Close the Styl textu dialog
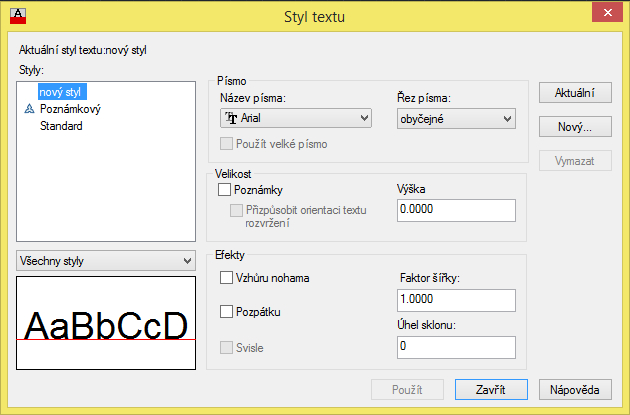 (607, 12)
